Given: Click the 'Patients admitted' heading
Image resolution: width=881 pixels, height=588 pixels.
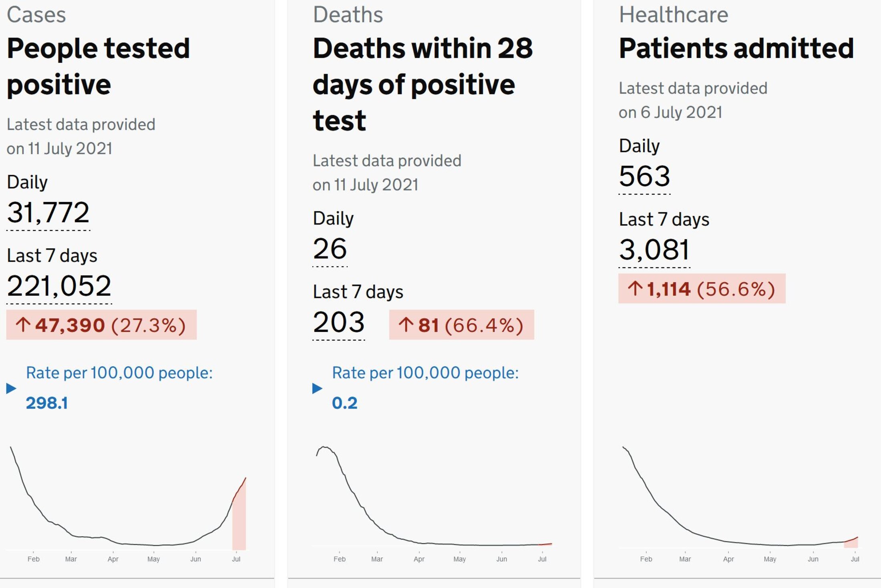Looking at the screenshot, I should tap(736, 48).
